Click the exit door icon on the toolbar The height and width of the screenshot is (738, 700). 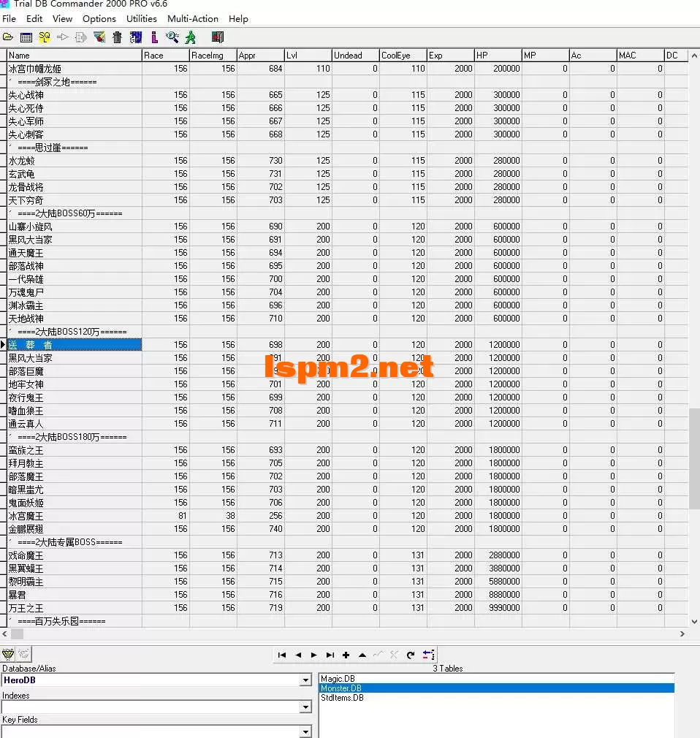(x=217, y=37)
